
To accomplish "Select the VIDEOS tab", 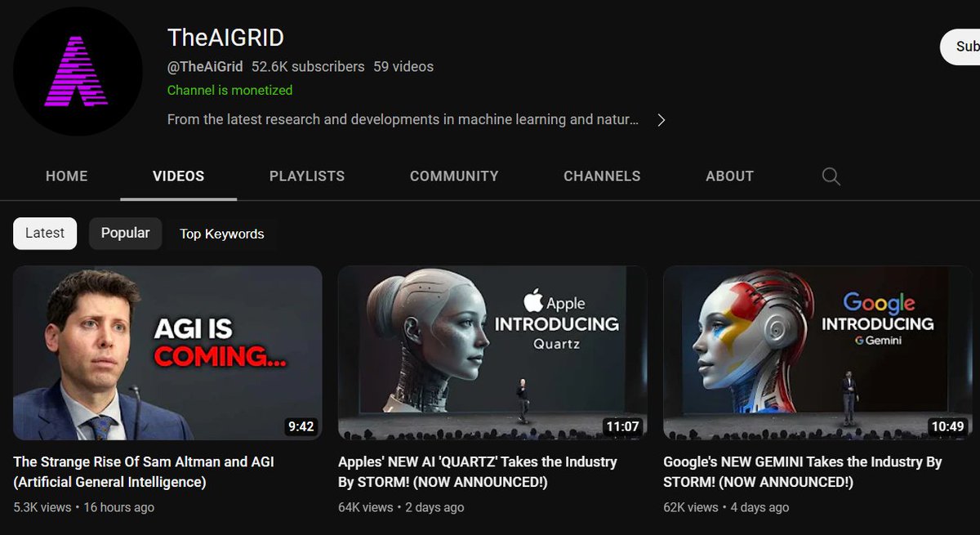I will 179,176.
